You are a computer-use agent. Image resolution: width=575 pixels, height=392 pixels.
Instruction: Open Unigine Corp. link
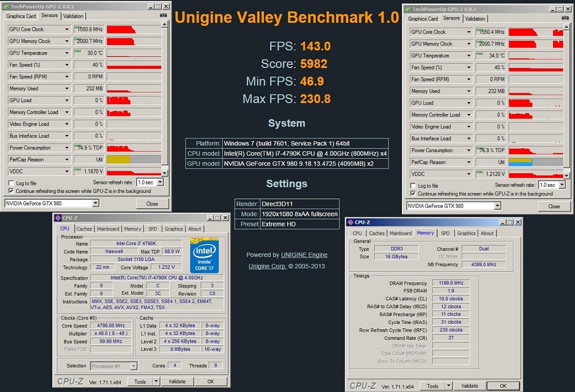tap(267, 266)
